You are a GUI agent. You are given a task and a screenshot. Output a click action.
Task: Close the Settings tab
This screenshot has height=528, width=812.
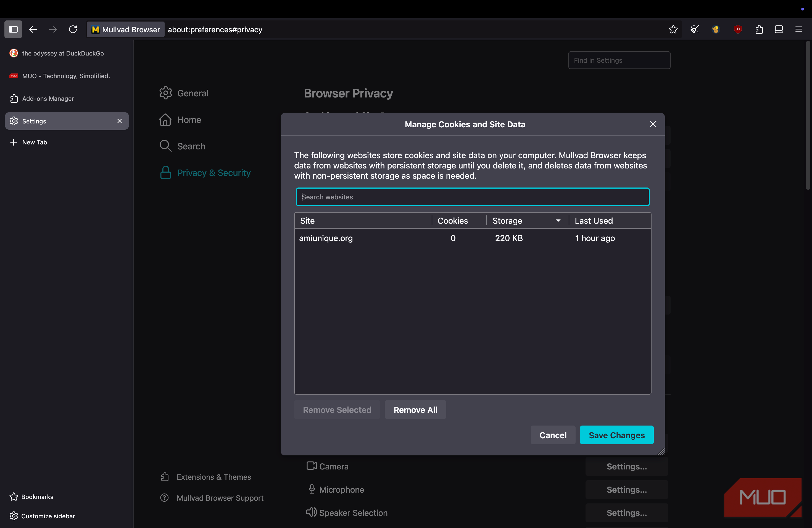click(119, 121)
